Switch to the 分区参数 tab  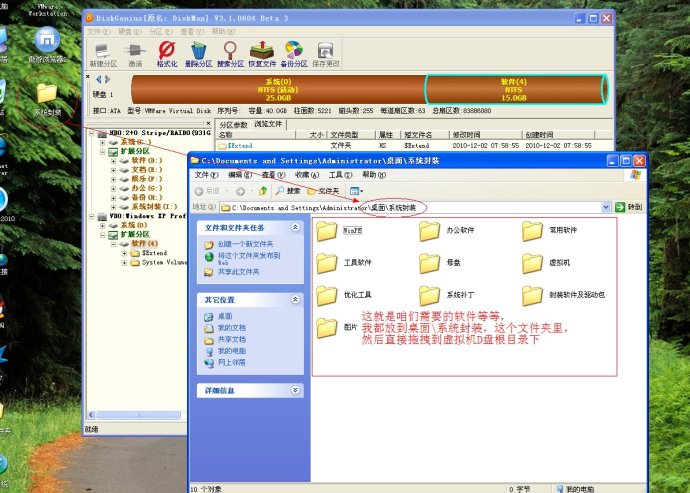pos(233,125)
